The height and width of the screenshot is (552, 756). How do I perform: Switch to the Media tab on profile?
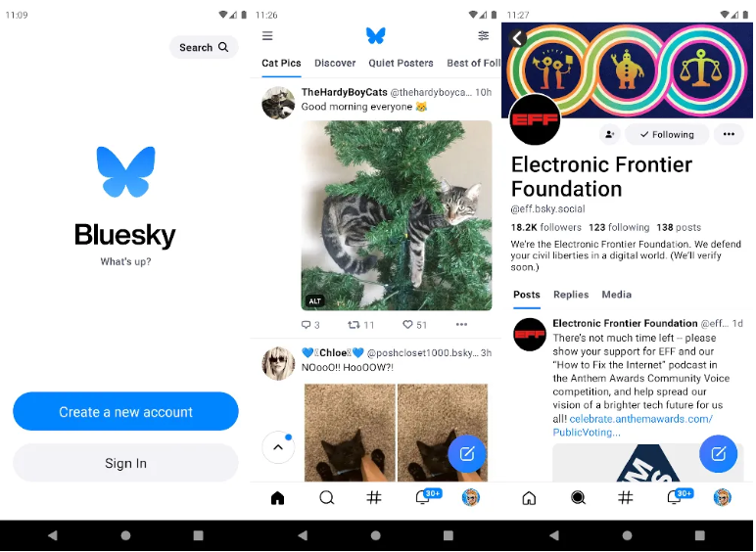pyautogui.click(x=616, y=295)
